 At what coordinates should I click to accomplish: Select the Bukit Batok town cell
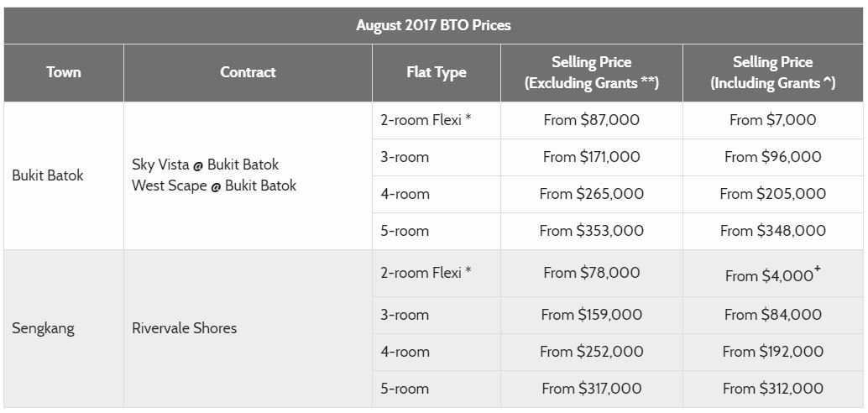click(x=64, y=175)
